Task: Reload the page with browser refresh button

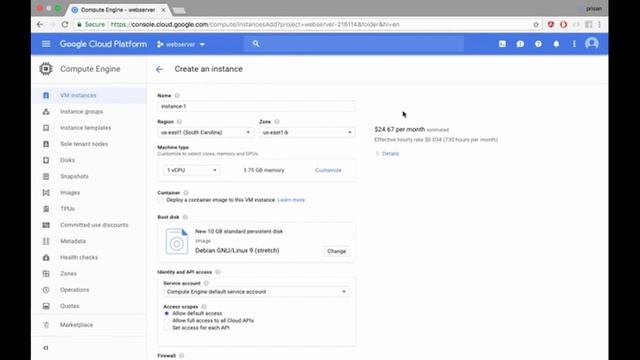Action: click(65, 24)
